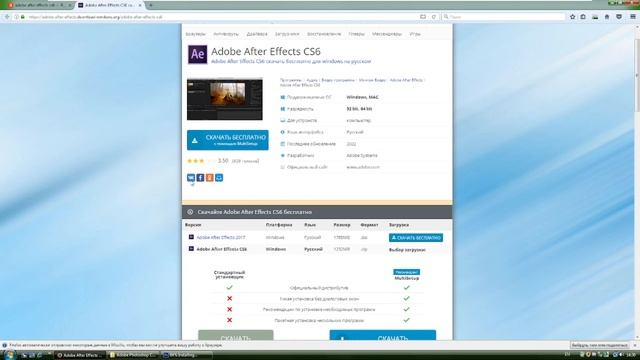The image size is (640, 360).
Task: Open the Firefox hamburger menu
Action: pyautogui.click(x=632, y=17)
